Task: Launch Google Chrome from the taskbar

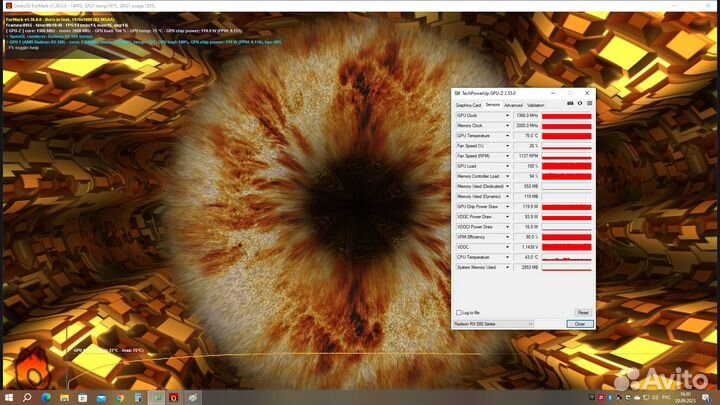Action: click(x=119, y=397)
